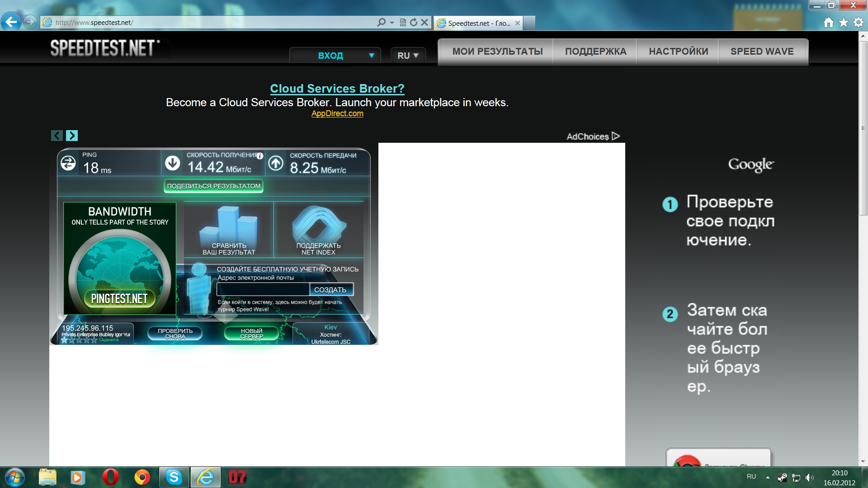Viewport: 868px width, 488px height.
Task: Open the address bar autocomplete dropdown arrow
Action: (392, 22)
